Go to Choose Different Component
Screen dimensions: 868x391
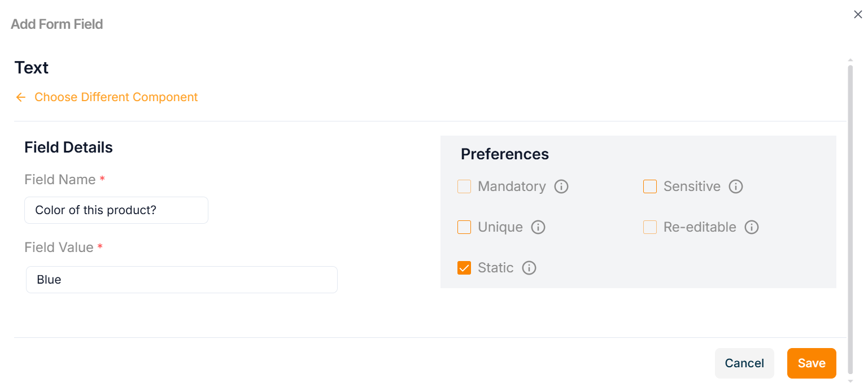tap(116, 97)
